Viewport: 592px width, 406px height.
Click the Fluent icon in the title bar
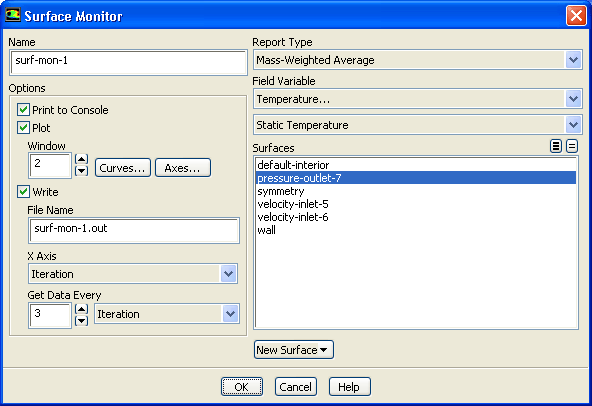(12, 15)
